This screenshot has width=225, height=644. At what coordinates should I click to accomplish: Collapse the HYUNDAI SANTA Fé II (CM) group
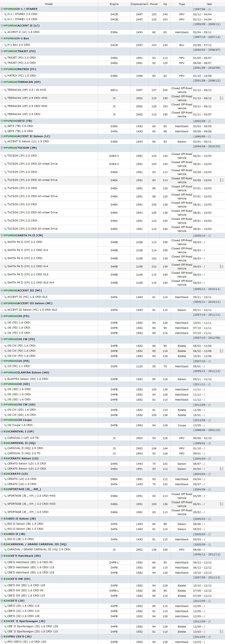[2, 236]
